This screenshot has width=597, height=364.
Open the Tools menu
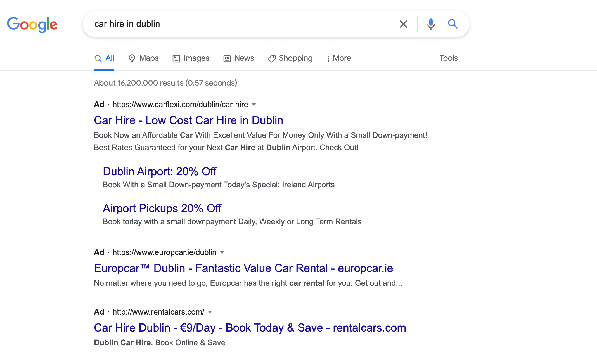[x=448, y=58]
